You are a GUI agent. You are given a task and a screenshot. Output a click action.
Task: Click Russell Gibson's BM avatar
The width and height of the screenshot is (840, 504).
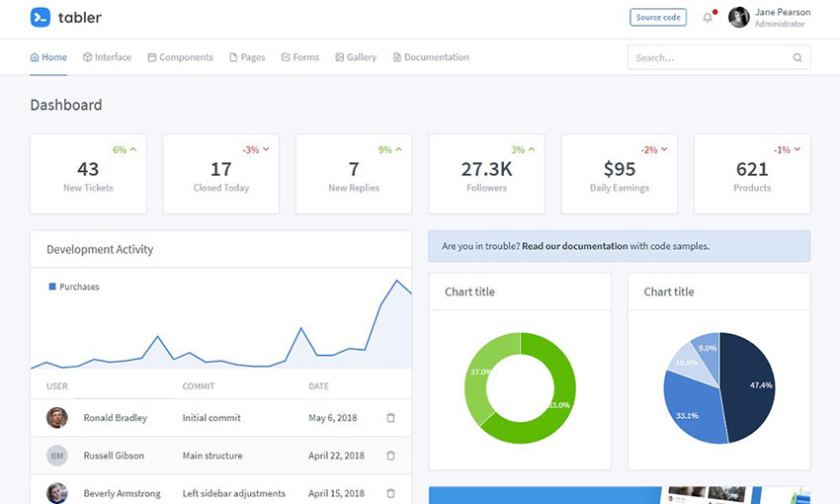57,456
